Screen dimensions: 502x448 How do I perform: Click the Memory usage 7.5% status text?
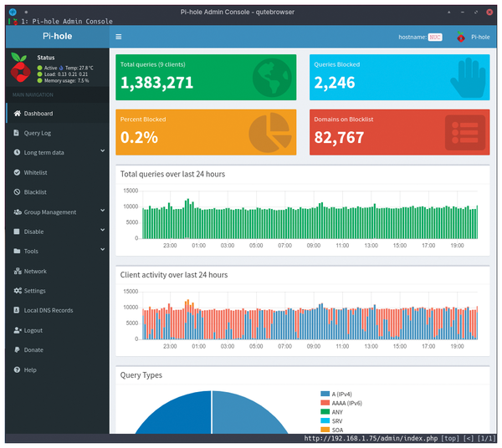(x=66, y=80)
